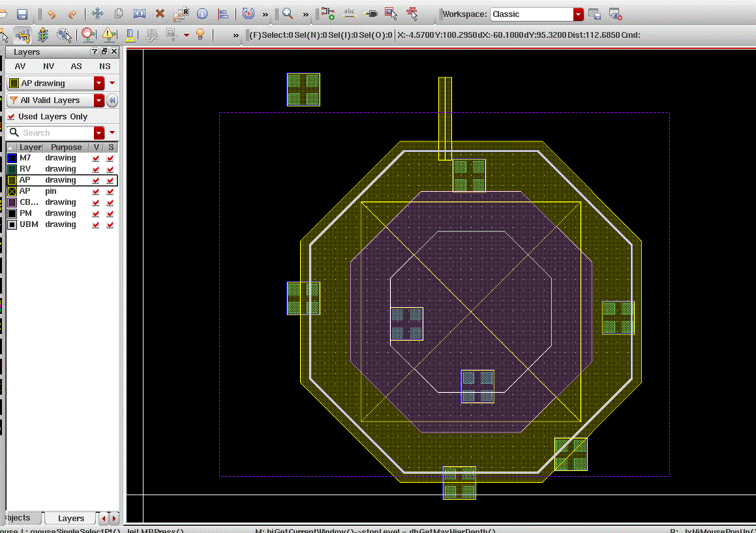Open the red dropdown arrow beside light bulb
The width and height of the screenshot is (756, 533).
(186, 35)
